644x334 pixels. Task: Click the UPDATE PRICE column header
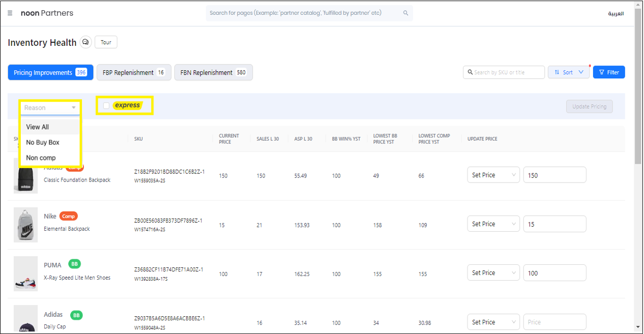point(482,139)
